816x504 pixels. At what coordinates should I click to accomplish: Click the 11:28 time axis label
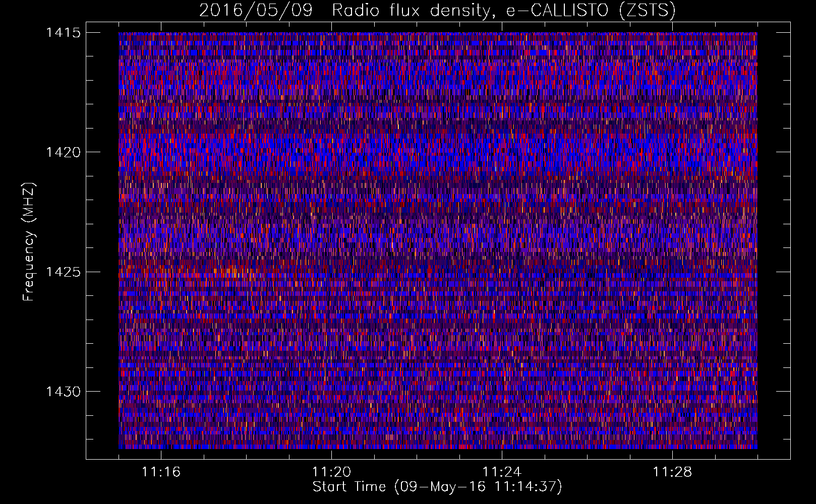pyautogui.click(x=672, y=472)
